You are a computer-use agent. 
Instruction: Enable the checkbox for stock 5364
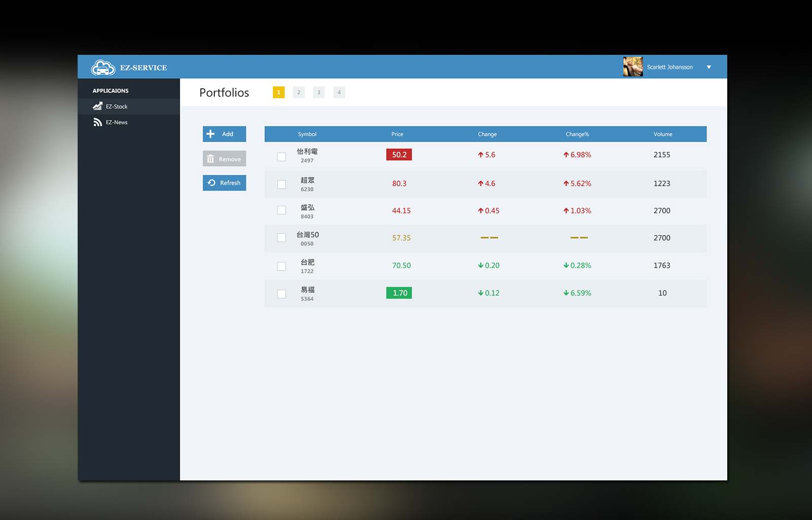[x=282, y=294]
